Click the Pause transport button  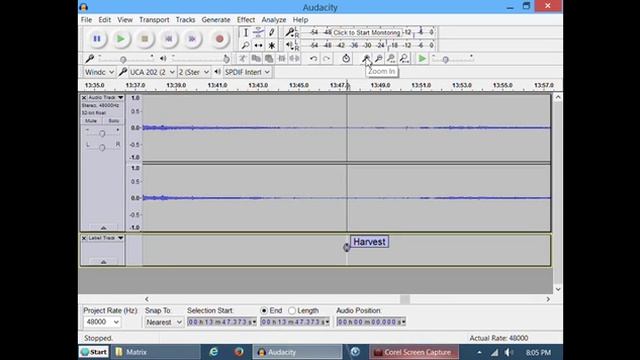pos(97,39)
